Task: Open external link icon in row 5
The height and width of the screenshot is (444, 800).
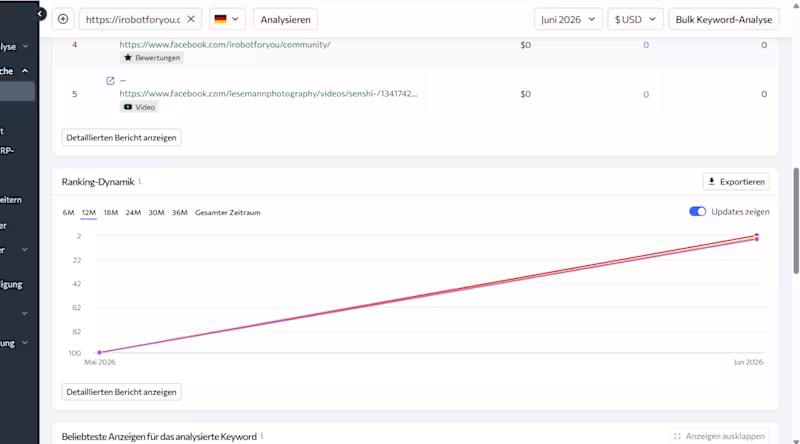Action: point(110,81)
